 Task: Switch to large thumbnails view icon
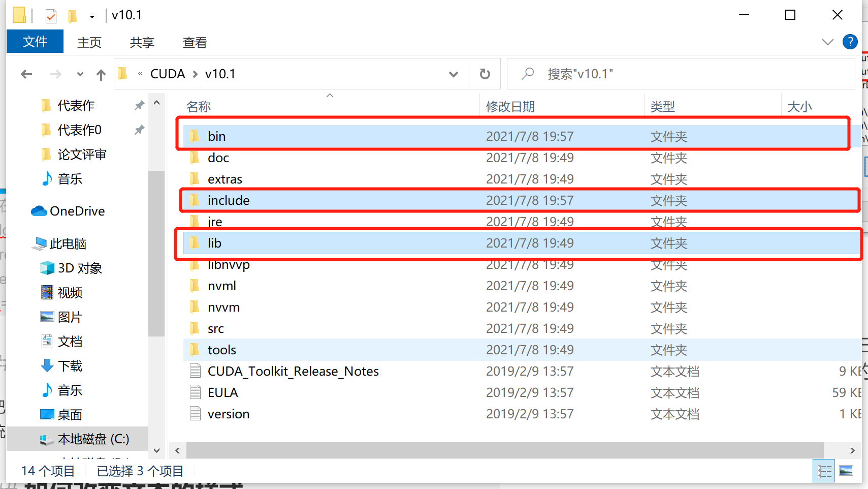(x=846, y=471)
